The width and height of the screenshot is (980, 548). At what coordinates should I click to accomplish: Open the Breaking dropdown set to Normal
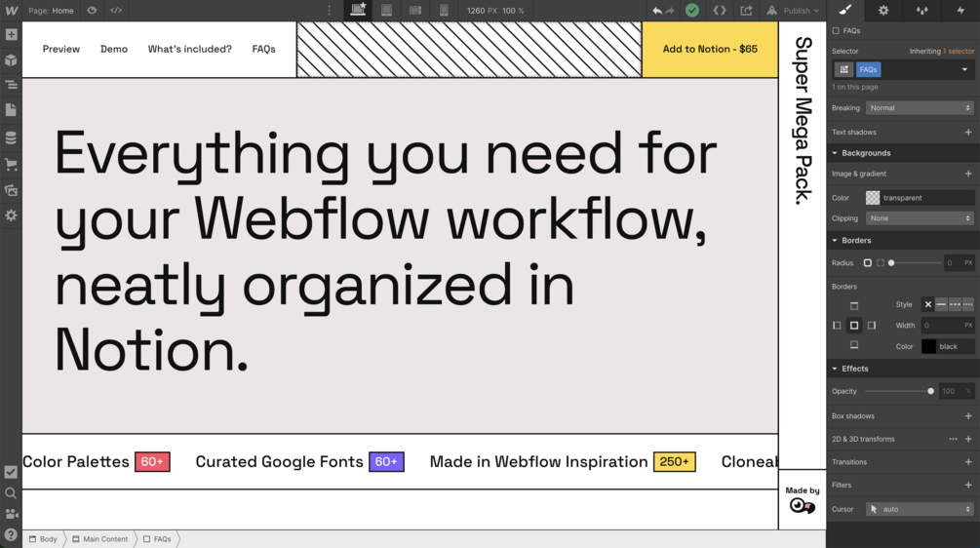920,108
